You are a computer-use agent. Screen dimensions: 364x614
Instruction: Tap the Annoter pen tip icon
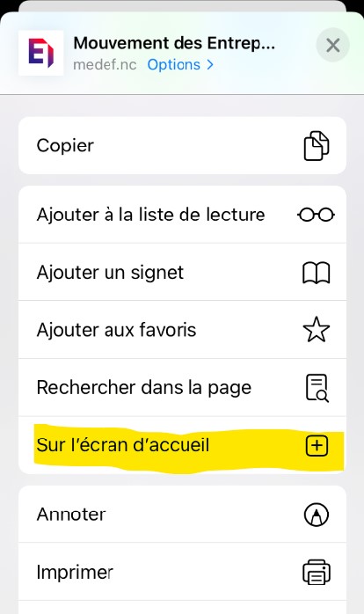[317, 515]
